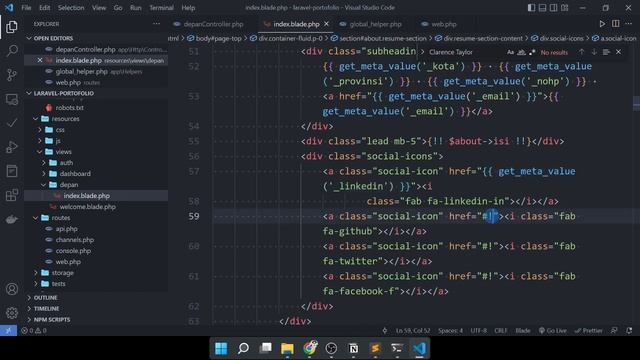This screenshot has height=360, width=640.
Task: Expand the dashboard folder
Action: pyautogui.click(x=44, y=173)
